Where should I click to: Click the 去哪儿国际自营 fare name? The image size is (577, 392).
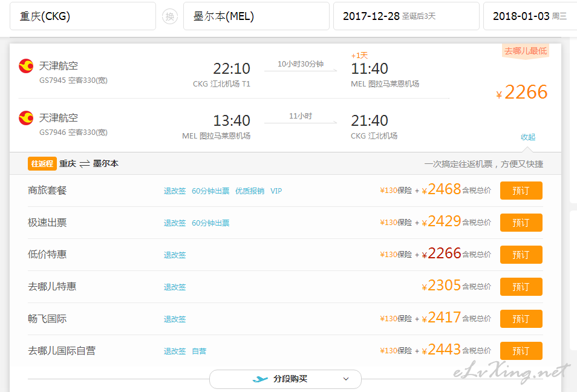pos(62,350)
